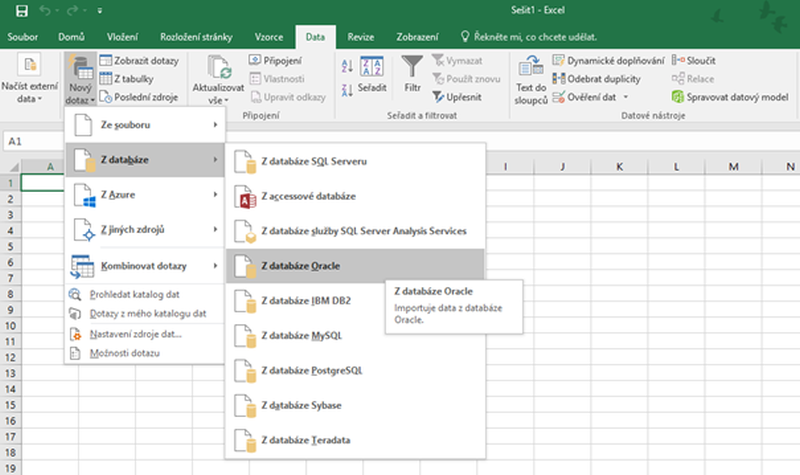
Task: Click Prohledat katalog dat
Action: (x=145, y=294)
